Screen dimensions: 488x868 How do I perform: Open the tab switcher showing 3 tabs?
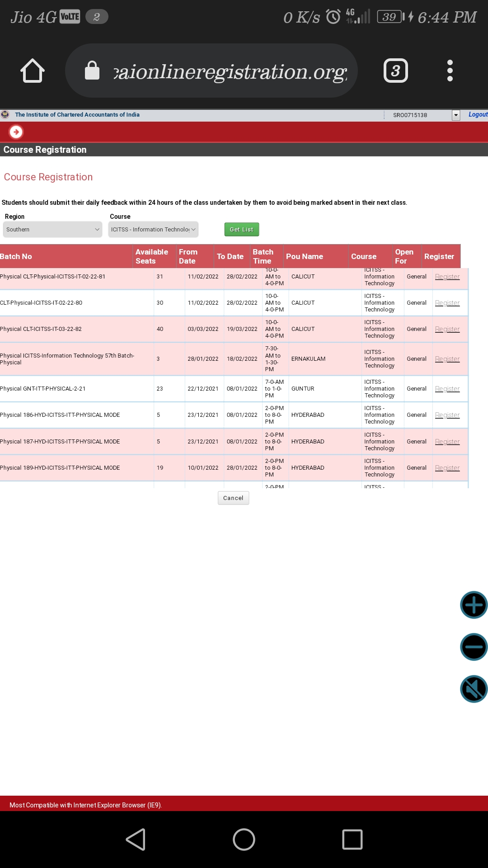point(395,71)
